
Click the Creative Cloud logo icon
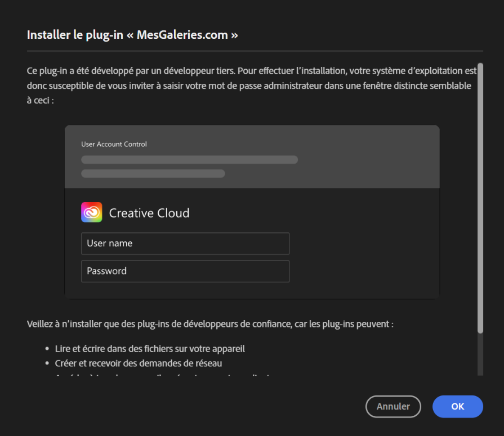[x=92, y=212]
